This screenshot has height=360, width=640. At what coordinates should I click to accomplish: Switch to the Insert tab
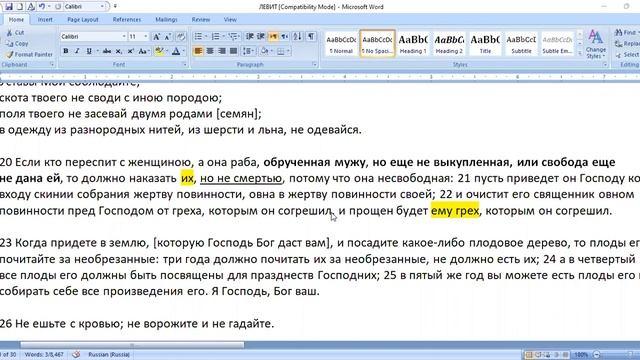click(45, 20)
